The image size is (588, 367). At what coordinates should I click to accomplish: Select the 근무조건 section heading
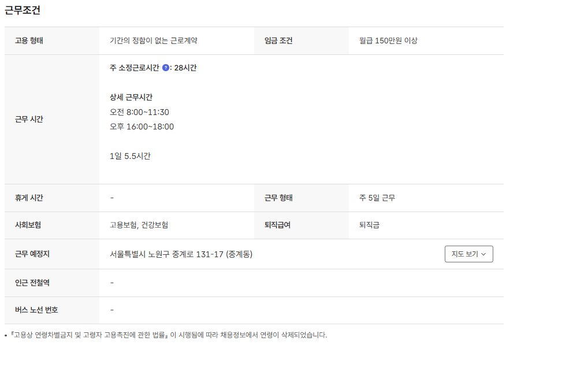22,10
